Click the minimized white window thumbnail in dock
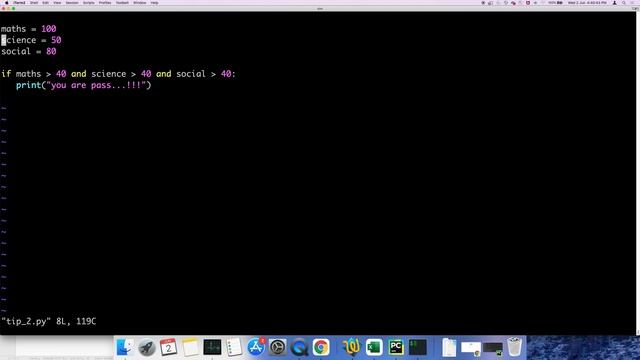The image size is (640, 360). coord(471,348)
